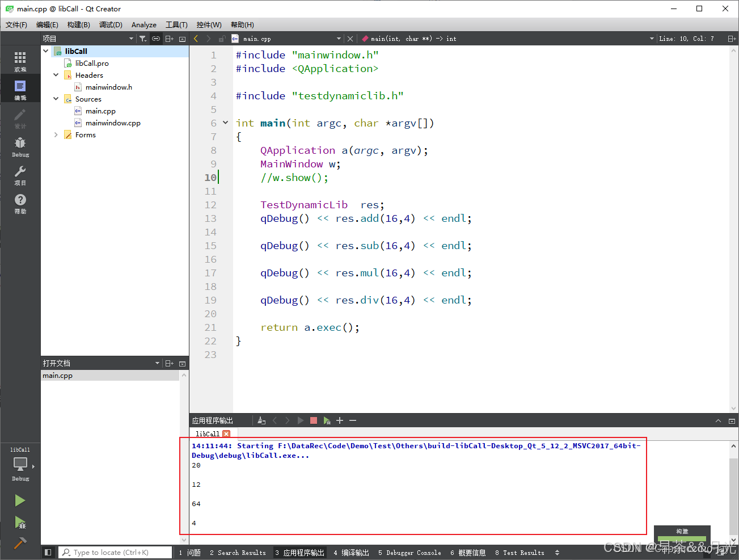Viewport: 739px width, 560px height.
Task: Open the 编辑(E) menu
Action: point(47,24)
